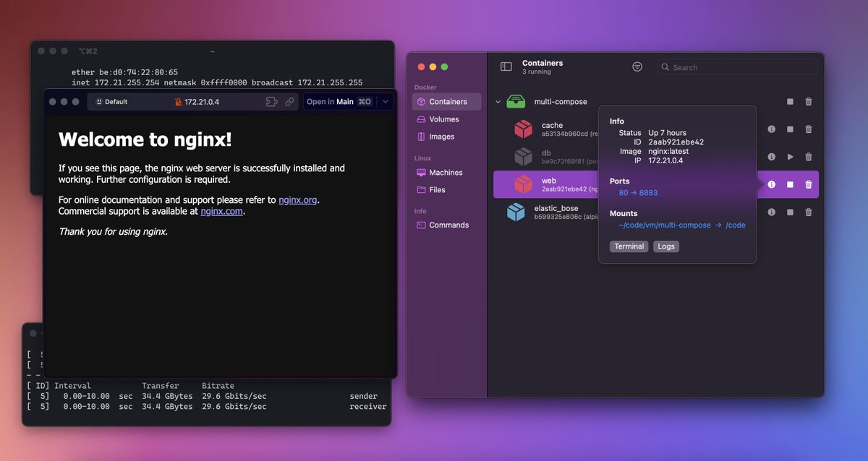The image size is (868, 461).
Task: Stop the web container
Action: pos(790,184)
